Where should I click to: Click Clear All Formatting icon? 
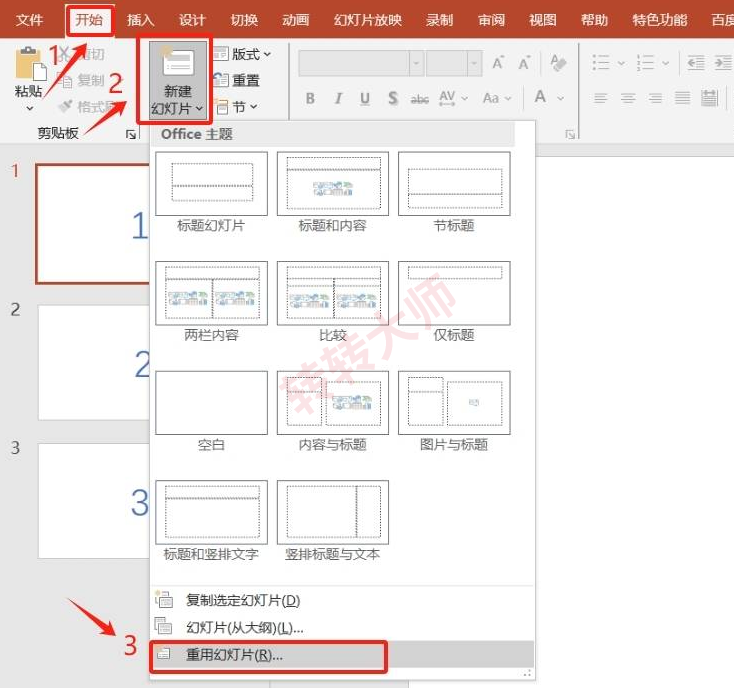point(558,63)
